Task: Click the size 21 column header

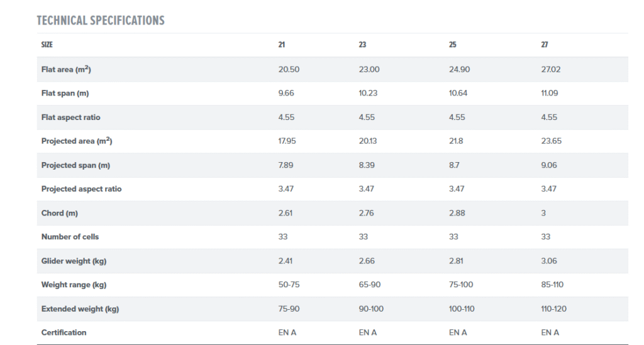Action: tap(282, 45)
